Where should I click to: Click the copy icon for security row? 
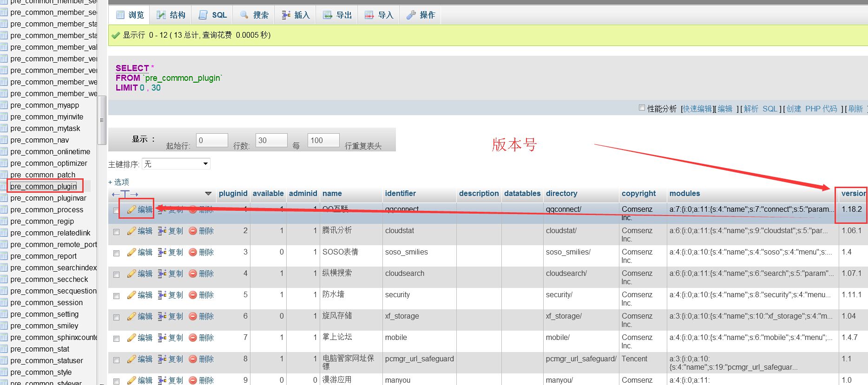click(162, 295)
